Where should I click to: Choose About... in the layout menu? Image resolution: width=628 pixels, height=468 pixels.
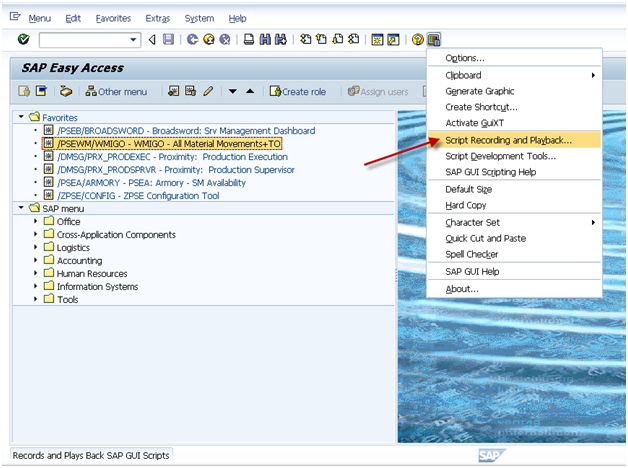pyautogui.click(x=515, y=289)
